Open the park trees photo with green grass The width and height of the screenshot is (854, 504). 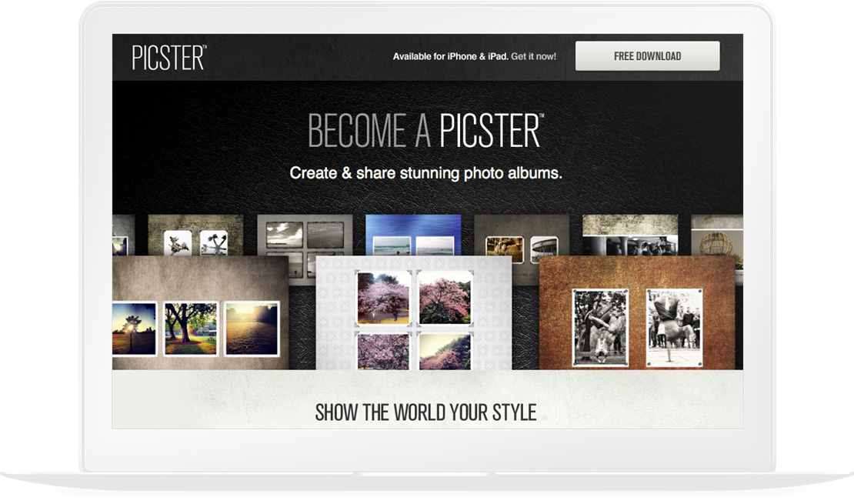pos(191,329)
